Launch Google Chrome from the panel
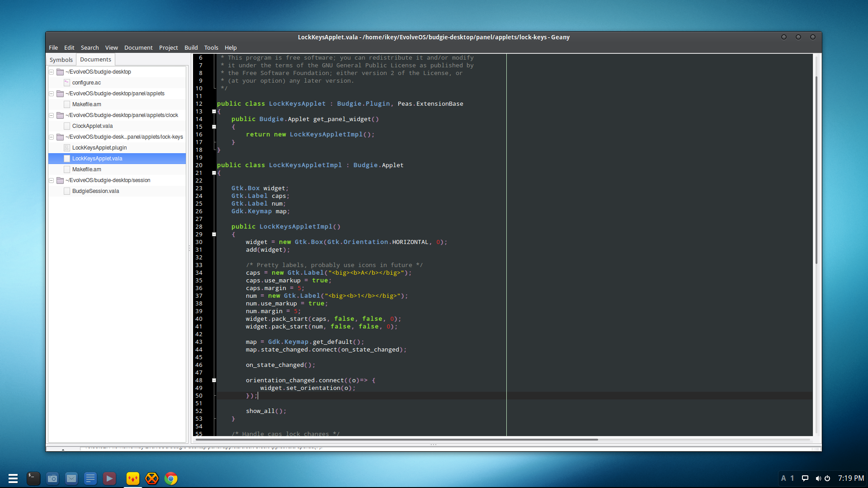 point(171,479)
